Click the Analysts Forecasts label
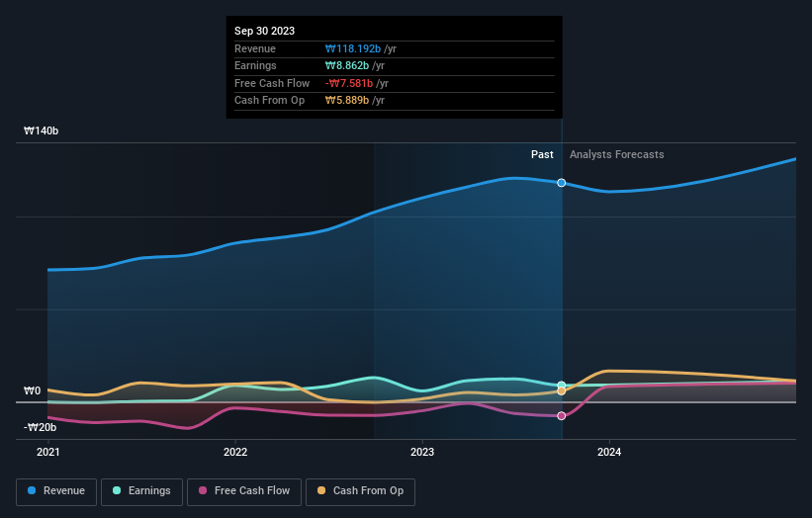 (x=617, y=155)
